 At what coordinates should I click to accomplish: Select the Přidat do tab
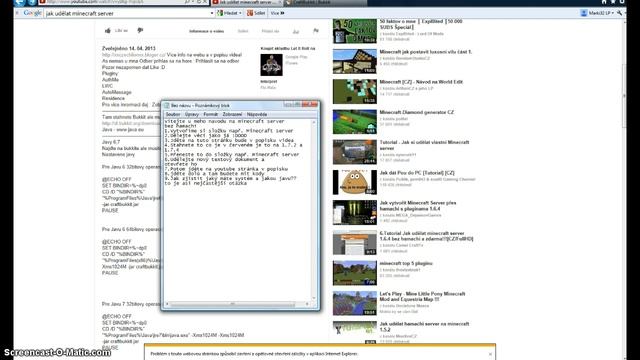pyautogui.click(x=270, y=31)
